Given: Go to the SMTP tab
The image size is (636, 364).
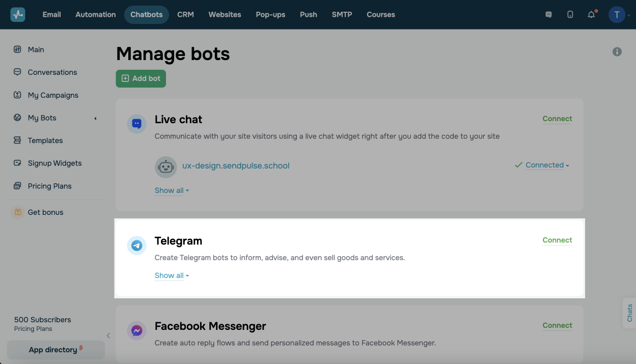Looking at the screenshot, I should tap(342, 15).
